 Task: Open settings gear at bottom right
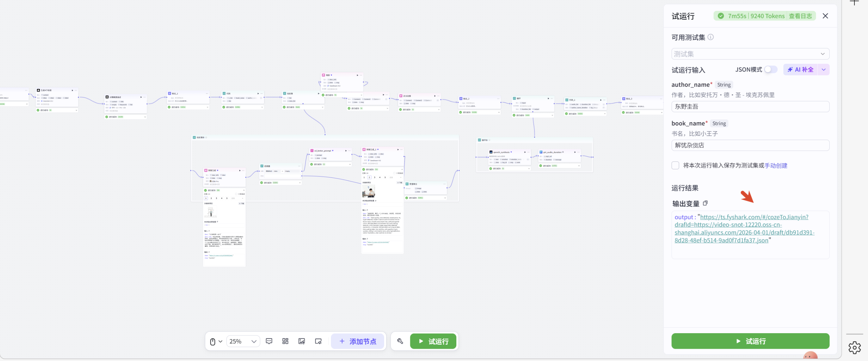[x=854, y=347]
